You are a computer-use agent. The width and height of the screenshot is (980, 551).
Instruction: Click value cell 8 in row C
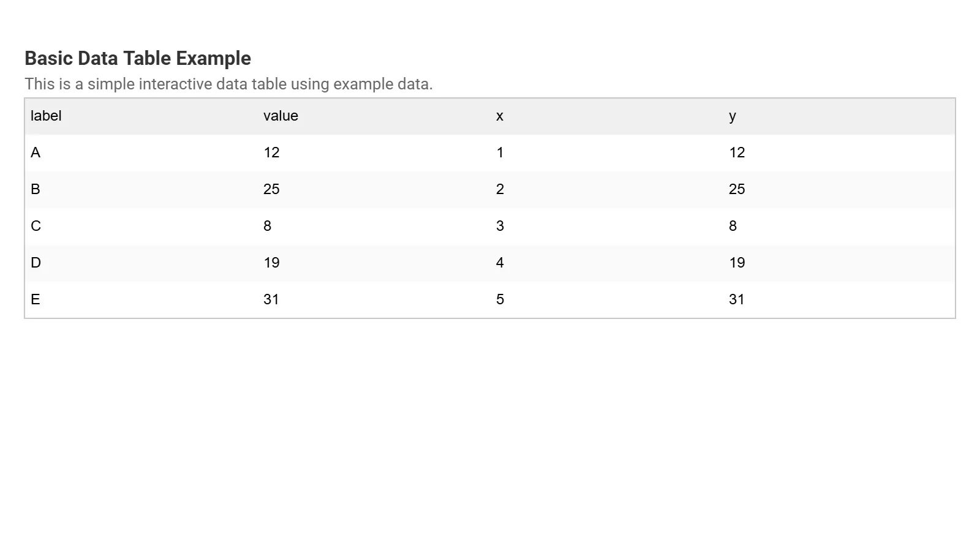(x=268, y=227)
